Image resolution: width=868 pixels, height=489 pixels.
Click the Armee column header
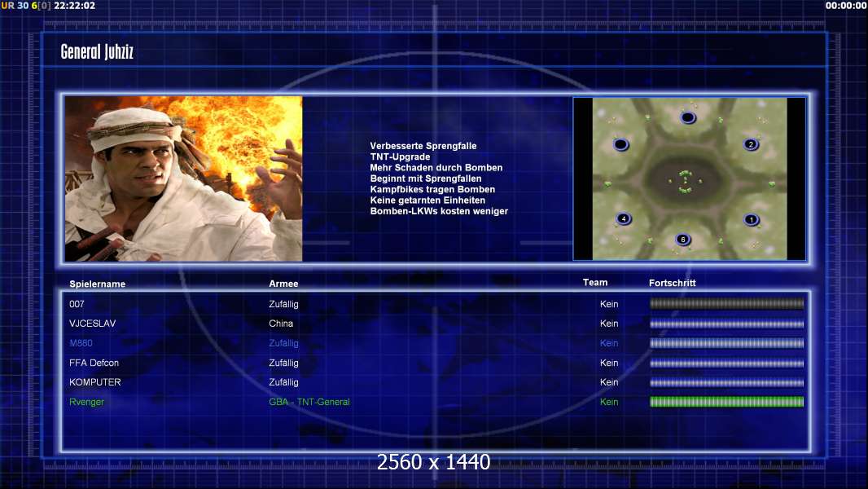[283, 284]
